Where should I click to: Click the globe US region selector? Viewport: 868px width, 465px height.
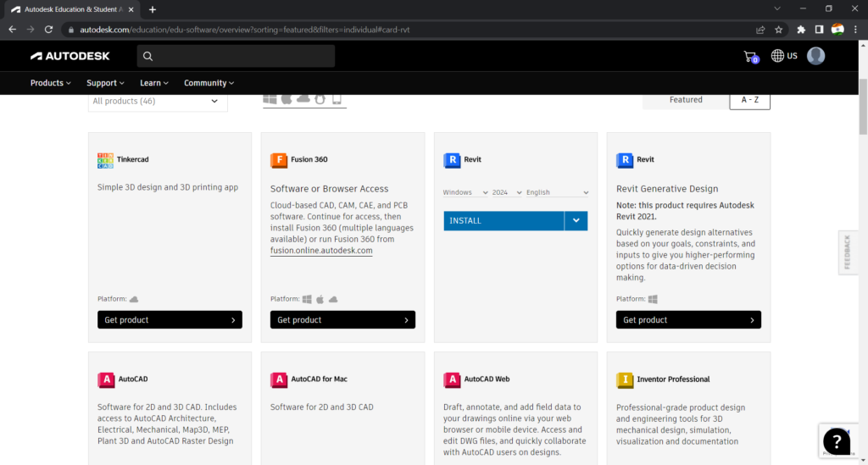pyautogui.click(x=784, y=56)
